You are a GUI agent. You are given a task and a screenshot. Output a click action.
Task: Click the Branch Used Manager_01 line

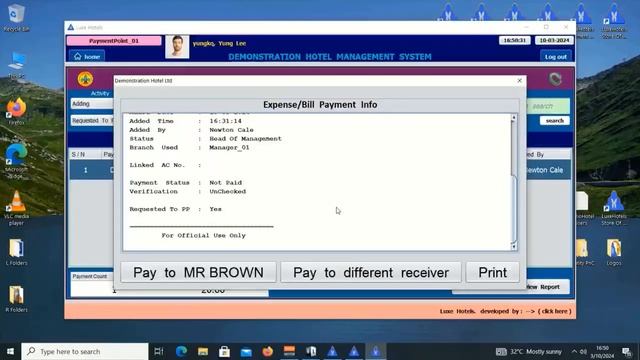click(189, 148)
